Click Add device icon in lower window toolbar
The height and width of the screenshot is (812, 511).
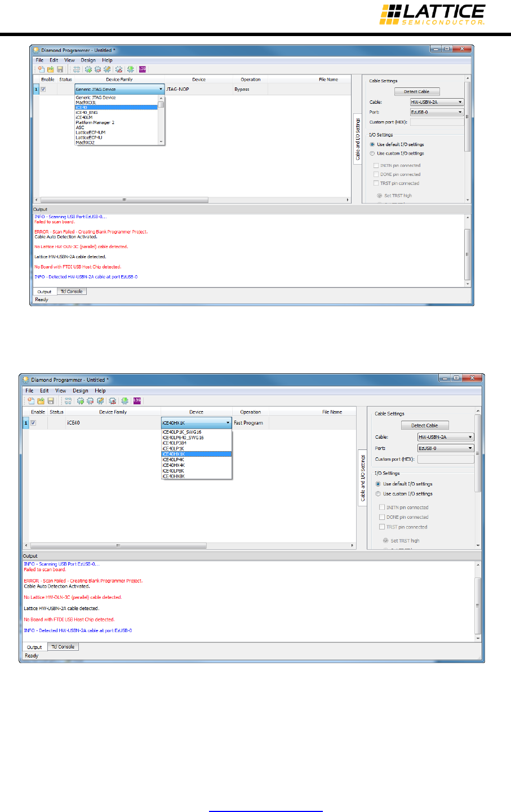coord(81,401)
